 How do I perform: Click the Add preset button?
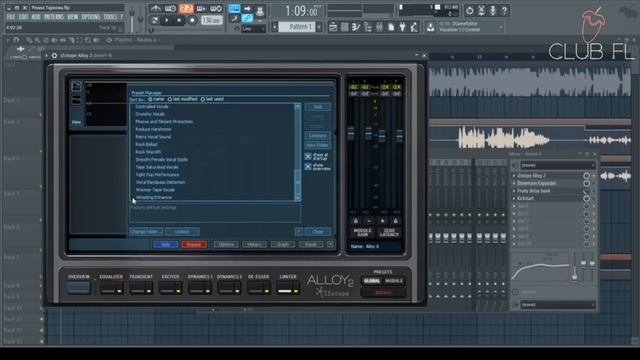point(318,107)
